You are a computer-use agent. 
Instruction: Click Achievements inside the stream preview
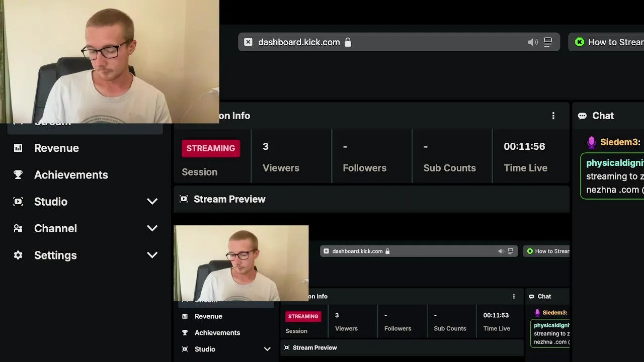pyautogui.click(x=217, y=333)
